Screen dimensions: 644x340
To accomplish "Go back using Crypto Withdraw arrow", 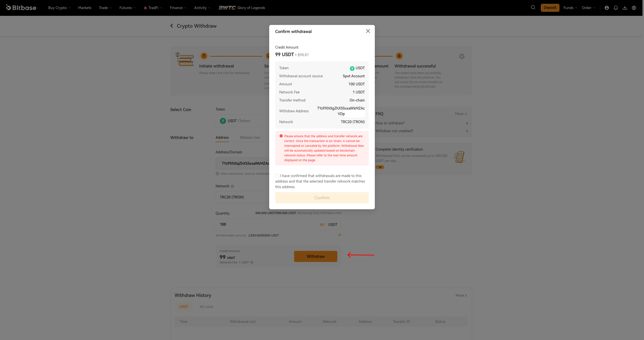I will coord(172,26).
